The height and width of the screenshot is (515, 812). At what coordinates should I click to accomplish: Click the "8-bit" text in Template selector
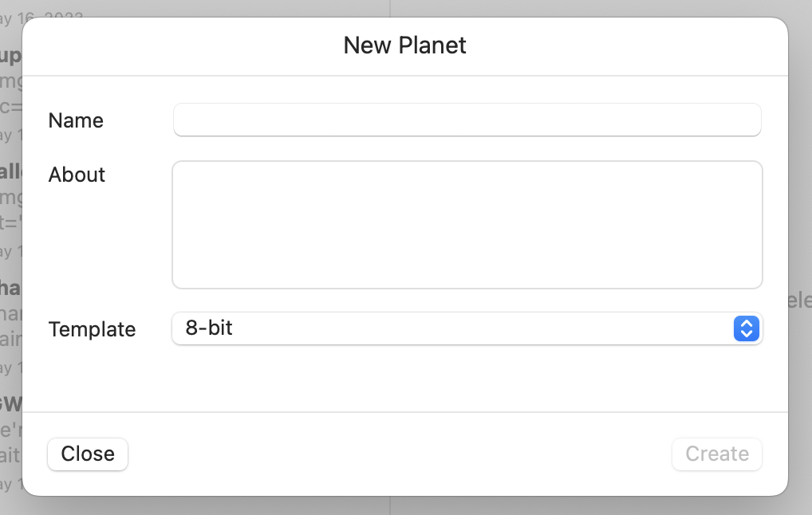click(209, 328)
